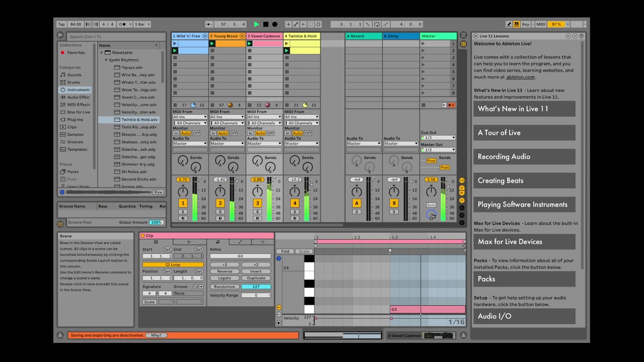Toggle the track 1 activator button

pos(183,203)
